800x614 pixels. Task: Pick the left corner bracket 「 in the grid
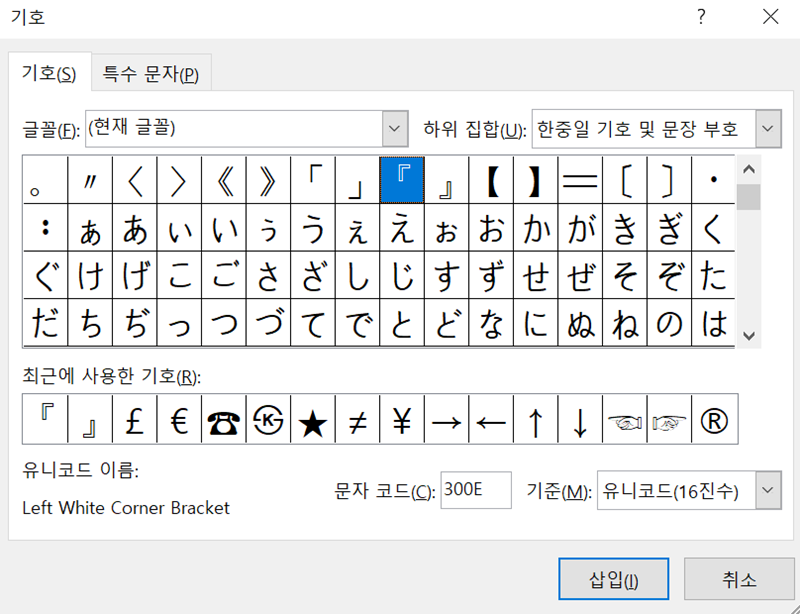click(313, 180)
